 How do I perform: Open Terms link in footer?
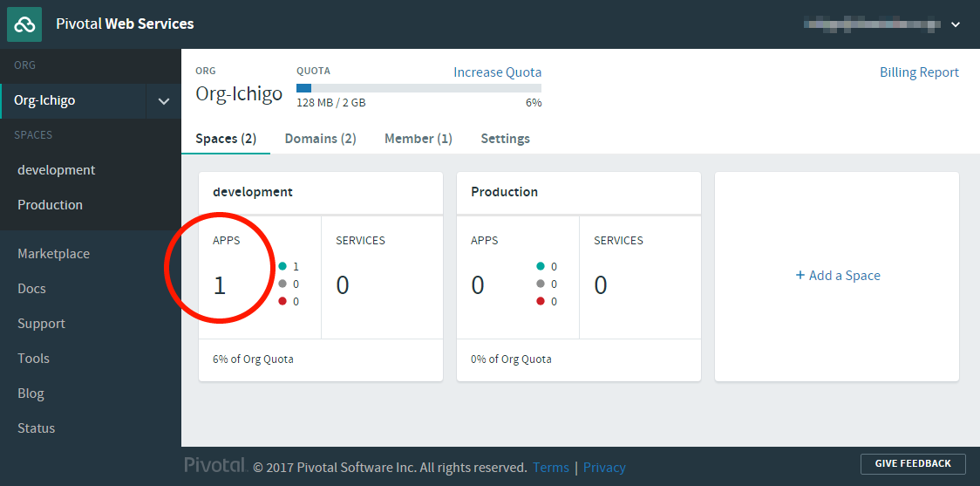551,467
